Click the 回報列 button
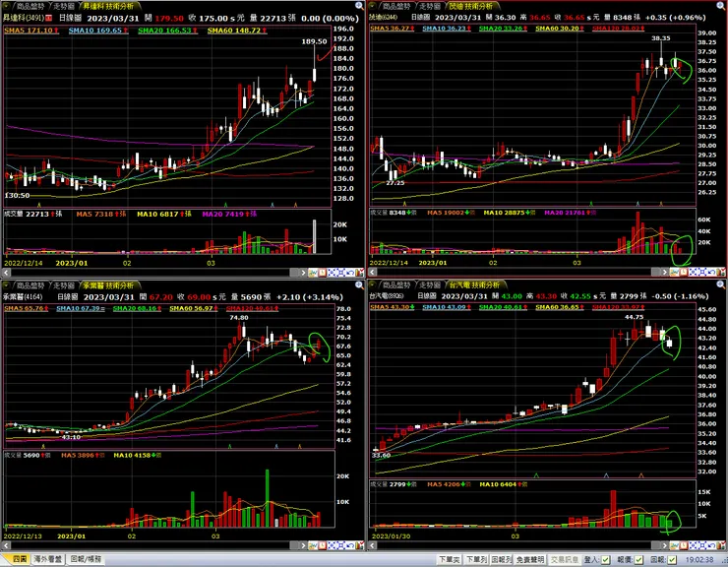 (501, 559)
